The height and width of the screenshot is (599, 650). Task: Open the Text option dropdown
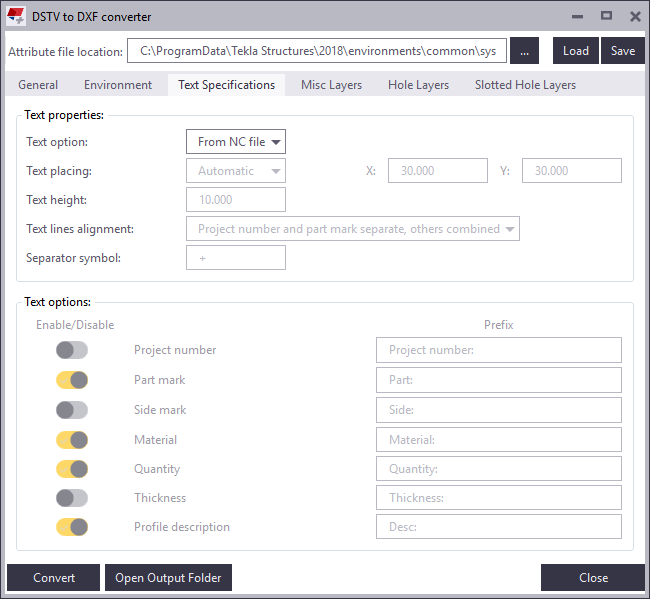click(236, 142)
